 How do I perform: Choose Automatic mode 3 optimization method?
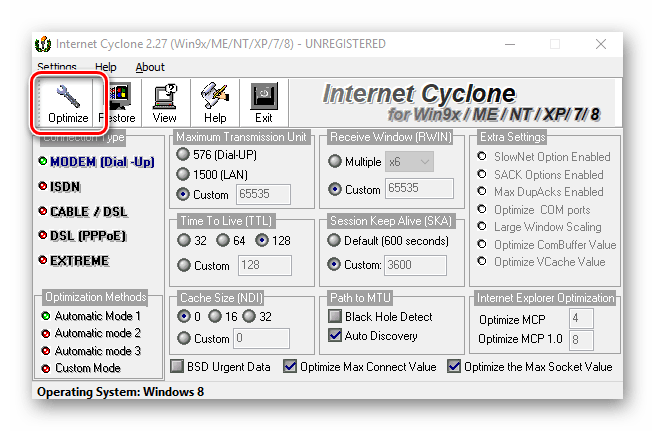(91, 351)
